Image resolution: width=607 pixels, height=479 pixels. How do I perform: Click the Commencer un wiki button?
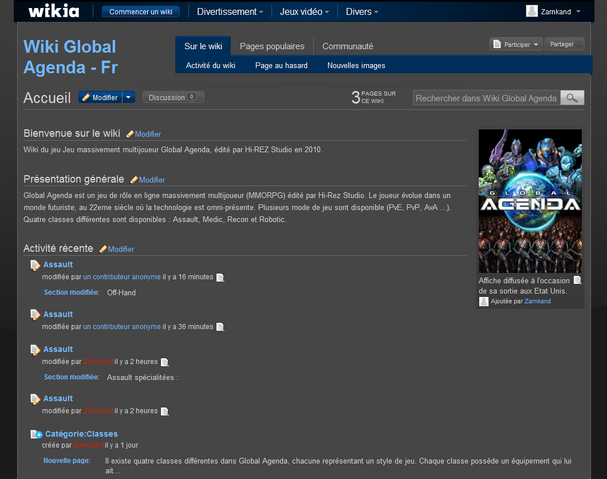point(141,12)
